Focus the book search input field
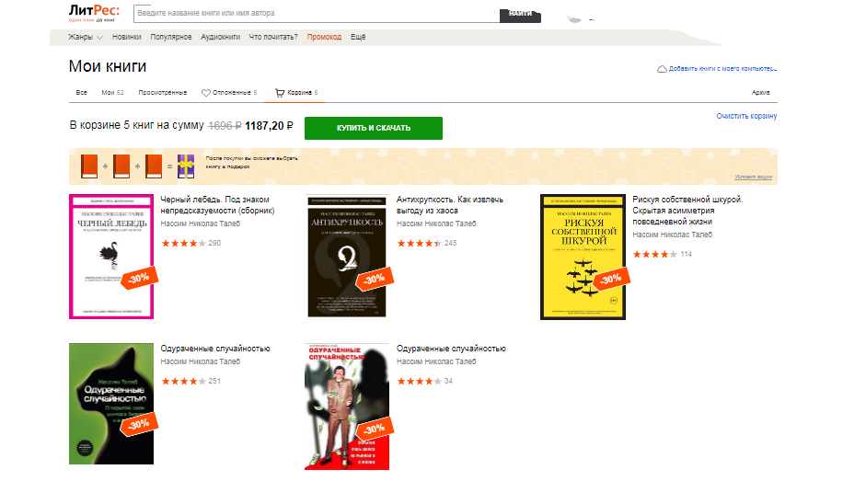The height and width of the screenshot is (504, 843). coord(317,13)
